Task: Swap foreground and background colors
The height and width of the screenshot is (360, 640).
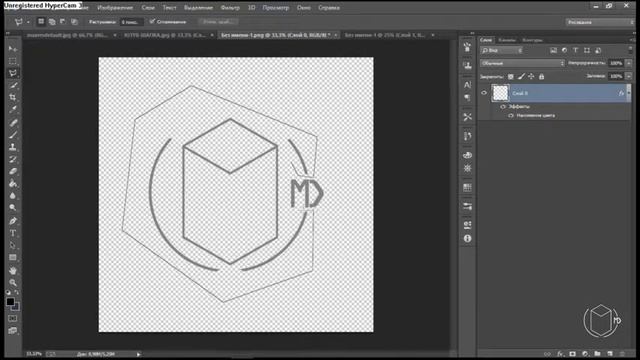Action: point(17,292)
